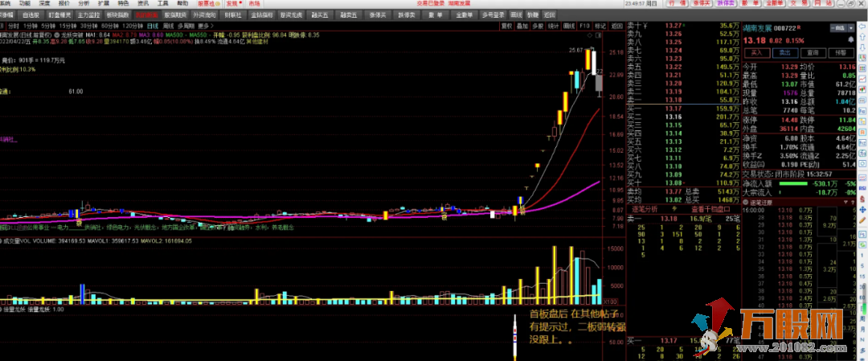Click the 外资流向 toolbar button
The image size is (868, 361).
203,14
